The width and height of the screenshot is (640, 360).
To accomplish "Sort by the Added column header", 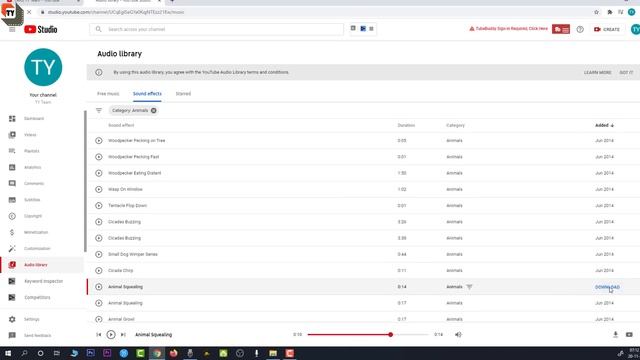I will tap(604, 125).
